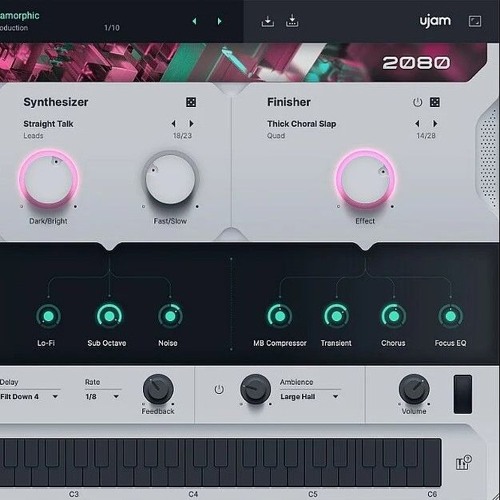Click the Focus EQ knob

(451, 316)
